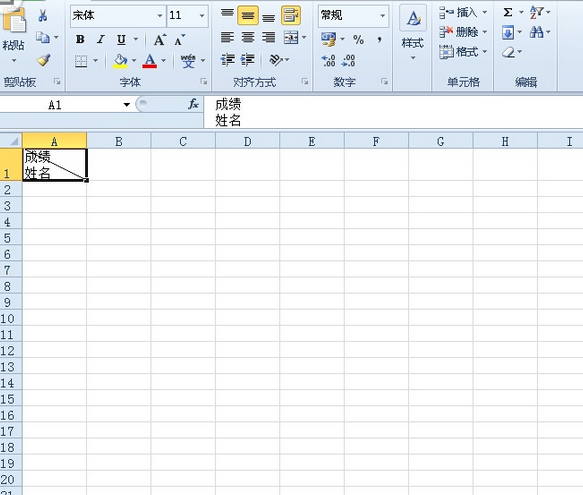Open the 格式 format cells menu
This screenshot has height=495, width=583.
463,52
